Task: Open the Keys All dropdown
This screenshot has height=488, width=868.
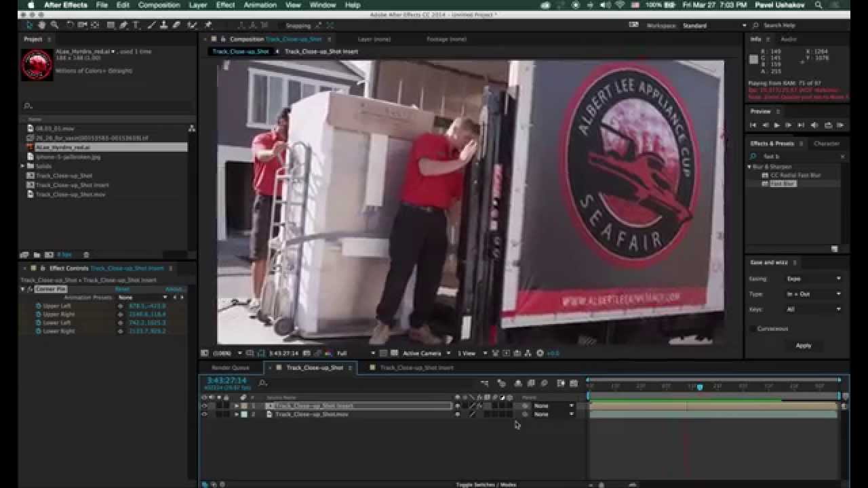Action: coord(814,309)
